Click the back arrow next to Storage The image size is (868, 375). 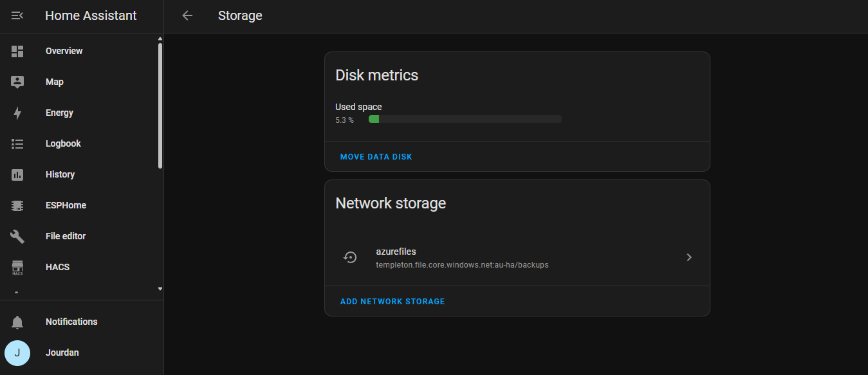click(x=187, y=15)
